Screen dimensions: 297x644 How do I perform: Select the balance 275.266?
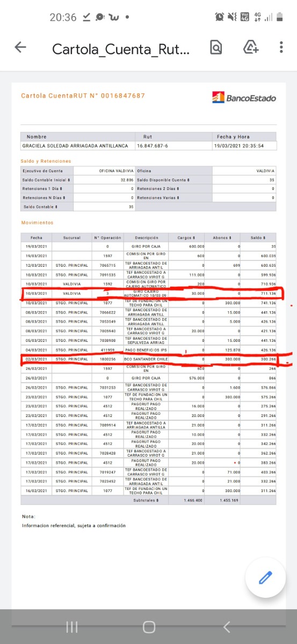268,406
